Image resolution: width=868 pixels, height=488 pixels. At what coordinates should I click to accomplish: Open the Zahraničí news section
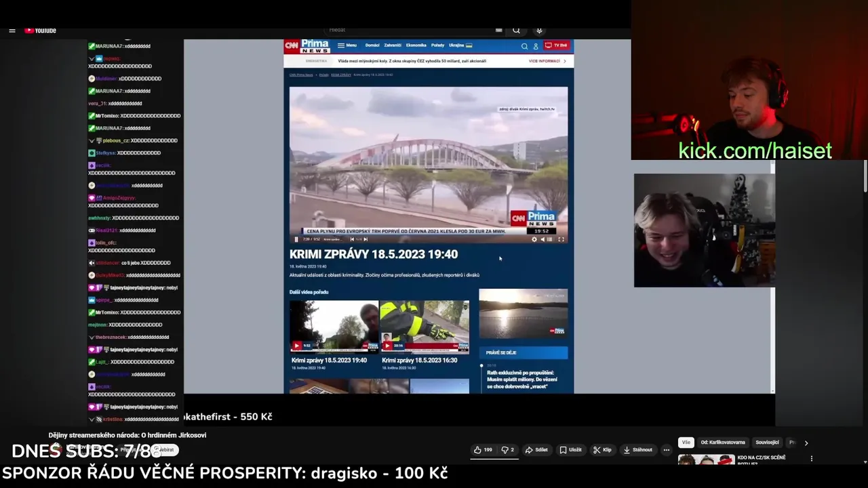[393, 45]
